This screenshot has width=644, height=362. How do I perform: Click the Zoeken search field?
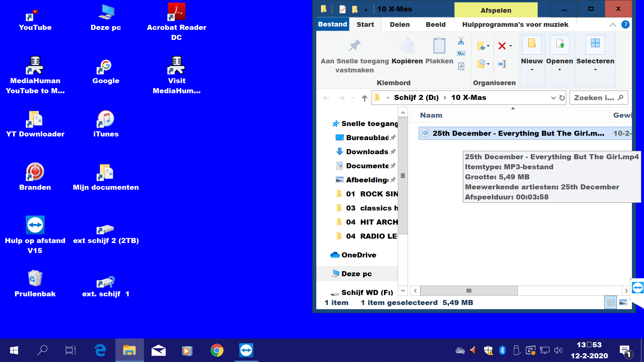point(598,98)
